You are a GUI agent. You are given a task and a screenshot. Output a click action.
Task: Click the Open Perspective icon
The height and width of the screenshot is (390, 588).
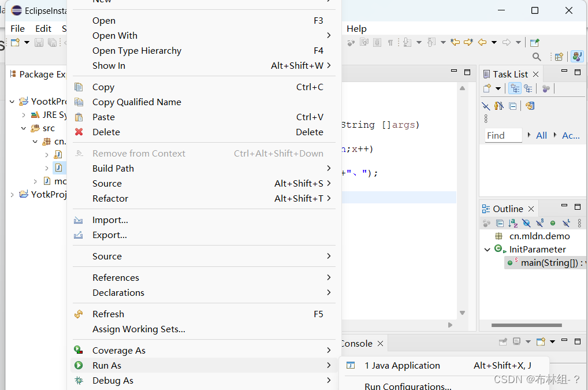pyautogui.click(x=559, y=57)
